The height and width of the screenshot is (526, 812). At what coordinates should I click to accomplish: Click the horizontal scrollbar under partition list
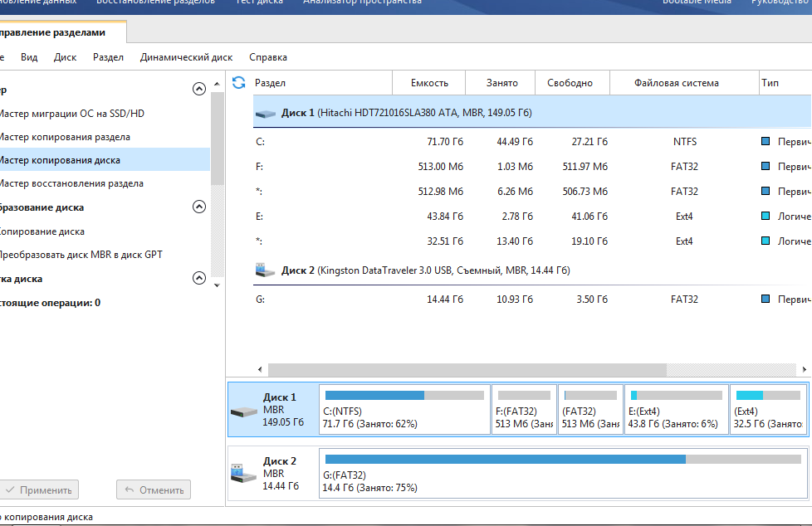click(467, 369)
